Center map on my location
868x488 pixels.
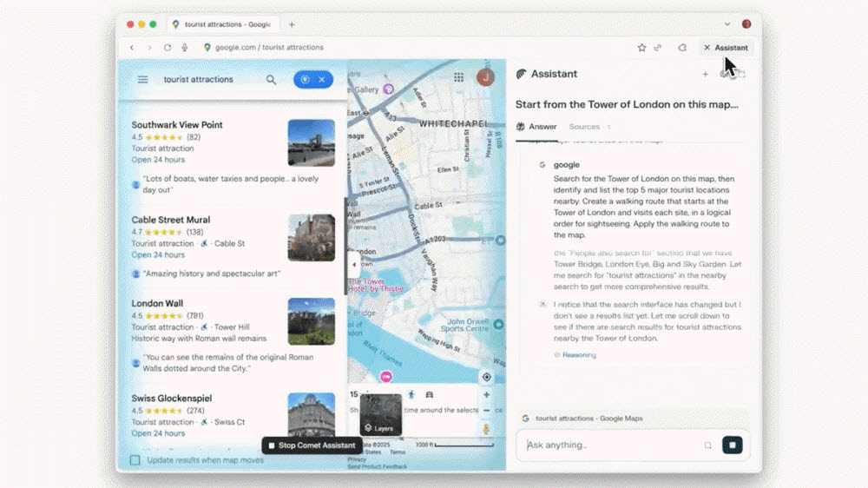[486, 377]
